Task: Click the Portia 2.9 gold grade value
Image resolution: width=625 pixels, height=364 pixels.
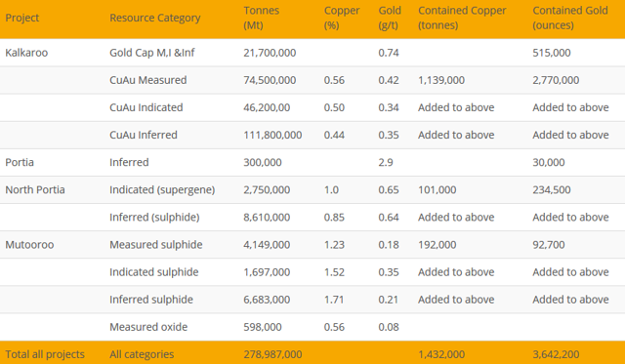Action: pyautogui.click(x=386, y=163)
